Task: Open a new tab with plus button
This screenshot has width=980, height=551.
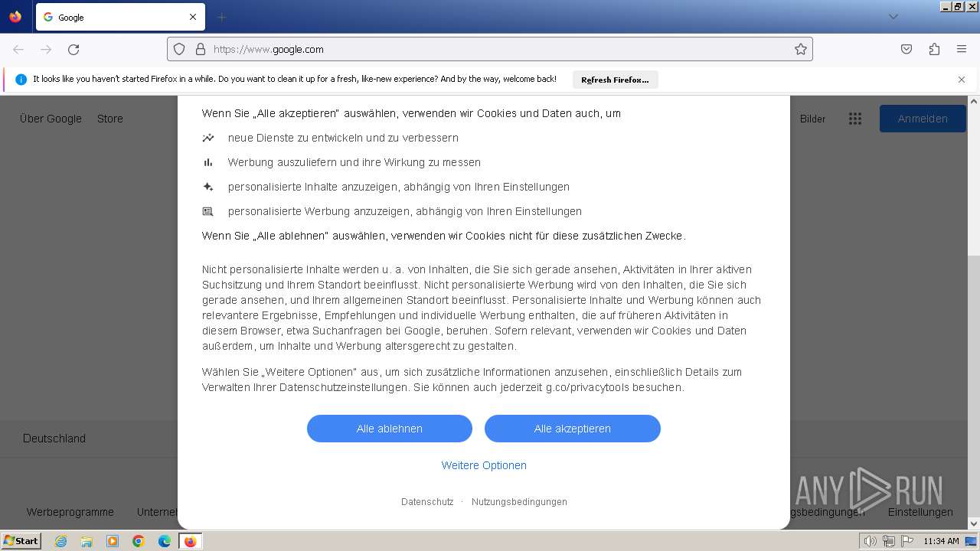Action: [x=222, y=17]
